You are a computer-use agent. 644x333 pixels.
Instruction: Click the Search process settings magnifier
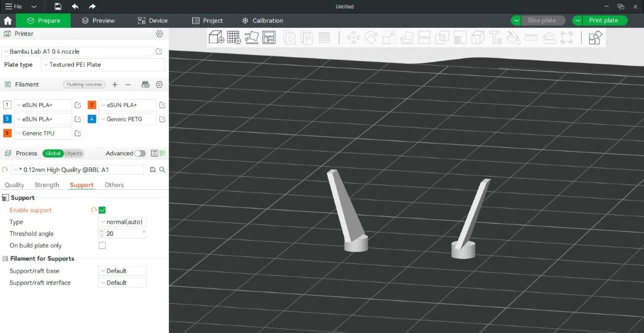tap(162, 170)
